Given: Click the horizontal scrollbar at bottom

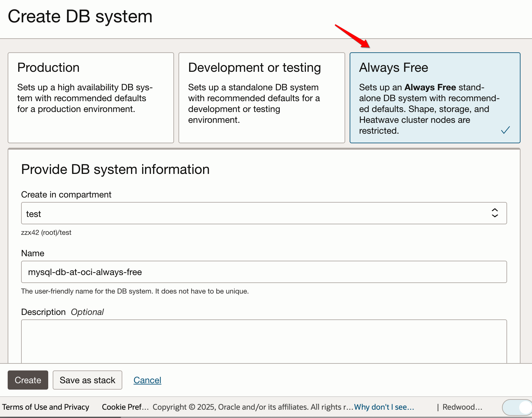Looking at the screenshot, I should point(61,417).
